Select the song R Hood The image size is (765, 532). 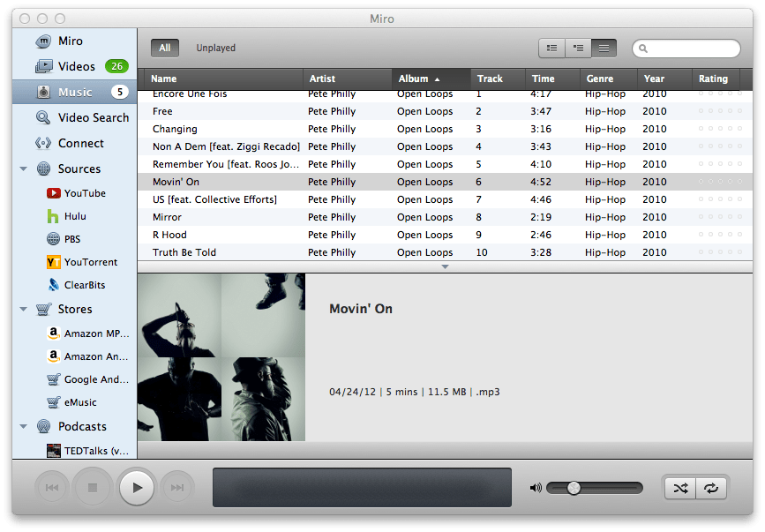445,235
